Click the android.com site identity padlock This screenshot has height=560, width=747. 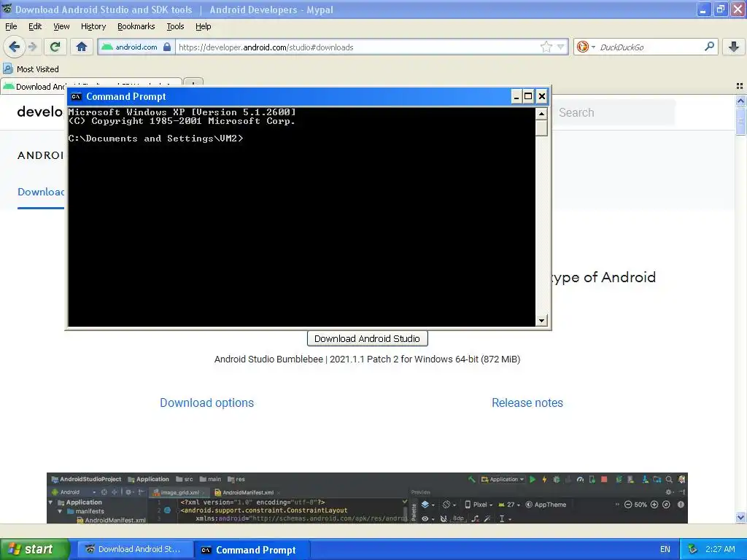click(167, 47)
